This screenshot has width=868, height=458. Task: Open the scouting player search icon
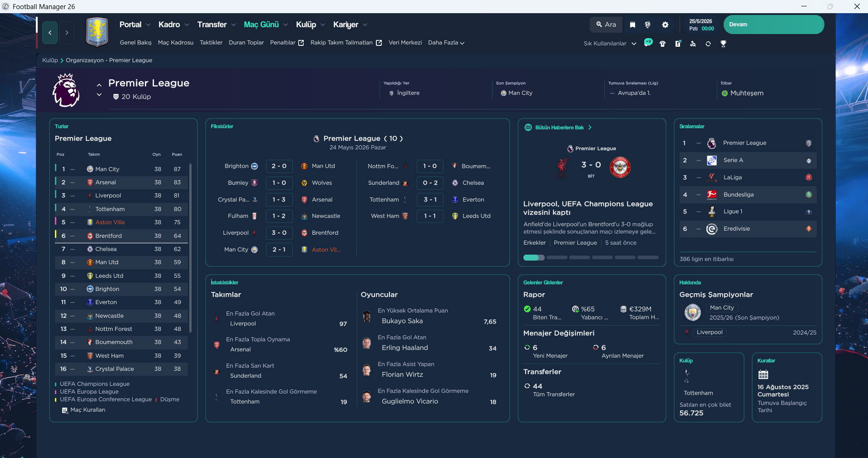[x=693, y=44]
